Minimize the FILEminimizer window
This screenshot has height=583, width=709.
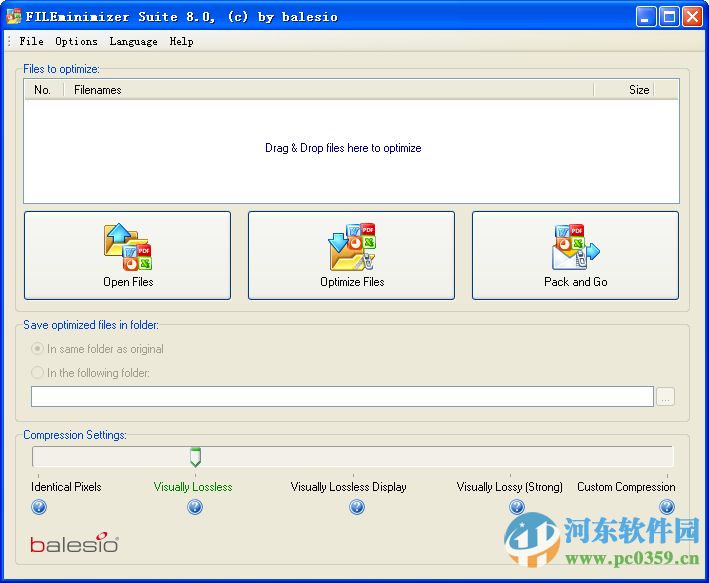pos(646,17)
